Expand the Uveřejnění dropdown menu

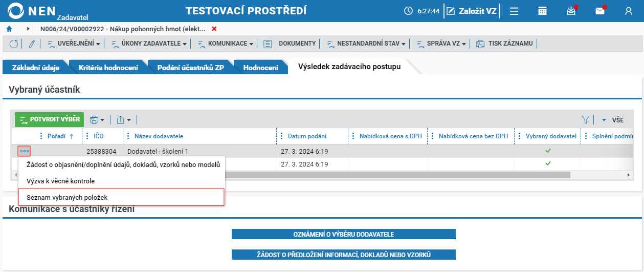point(74,44)
